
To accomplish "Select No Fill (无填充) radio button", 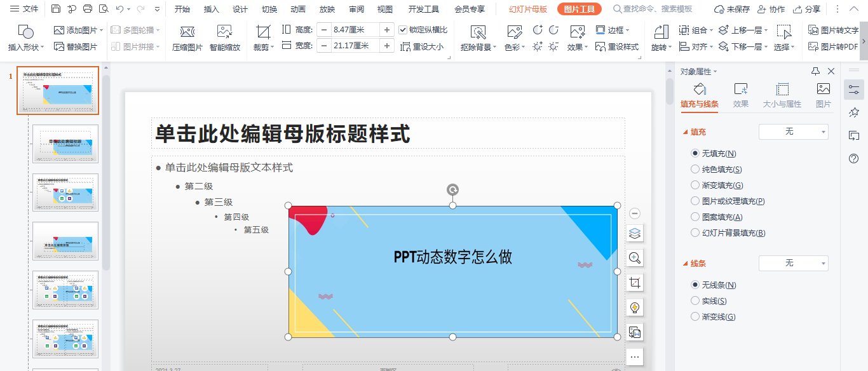I will point(695,153).
